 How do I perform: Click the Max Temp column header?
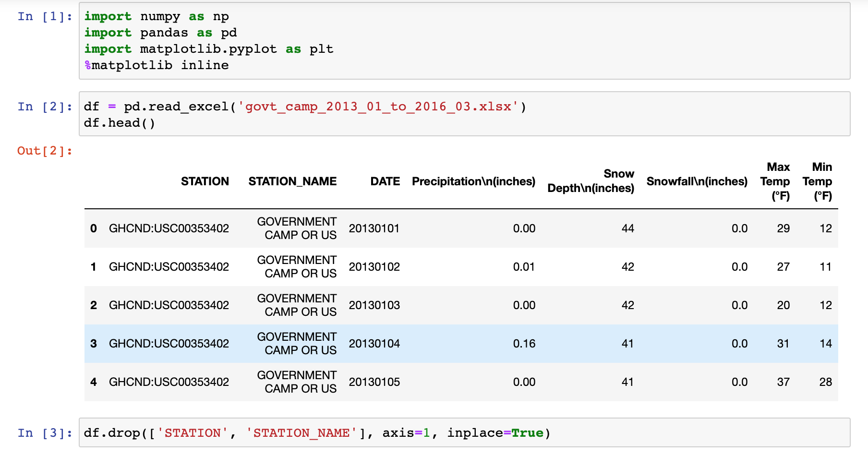[775, 181]
